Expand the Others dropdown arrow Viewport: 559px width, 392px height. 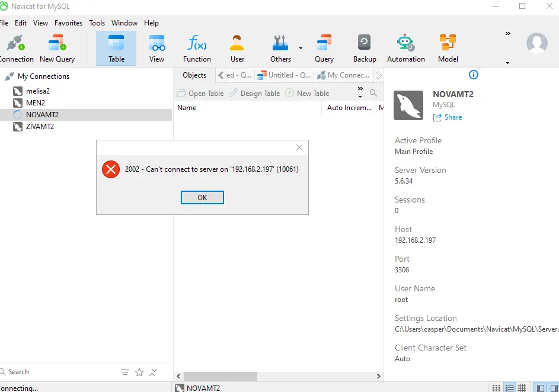coord(301,48)
